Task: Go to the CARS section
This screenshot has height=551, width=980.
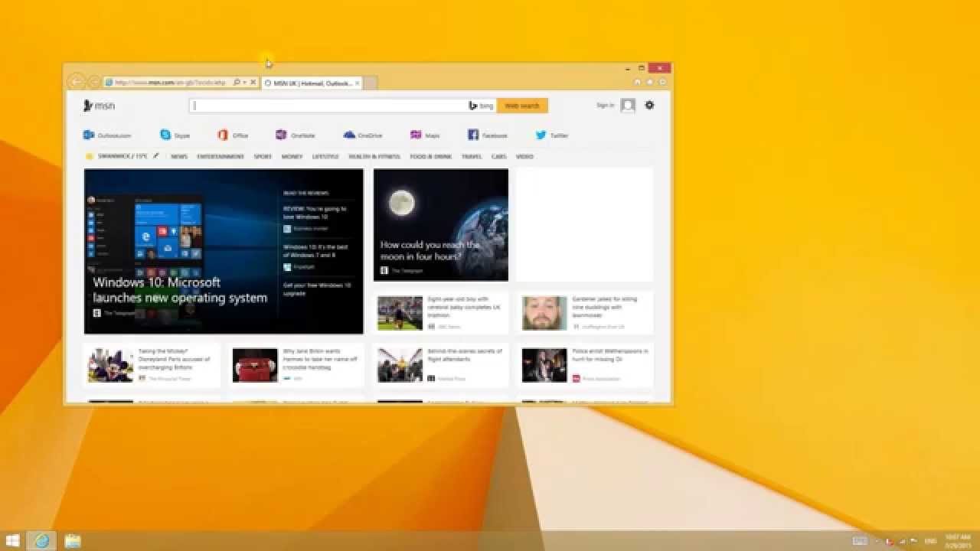Action: (x=499, y=156)
